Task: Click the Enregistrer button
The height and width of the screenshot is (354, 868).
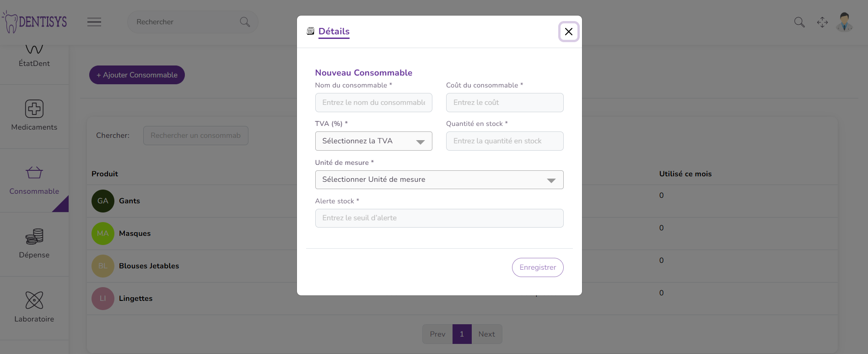Action: point(538,267)
